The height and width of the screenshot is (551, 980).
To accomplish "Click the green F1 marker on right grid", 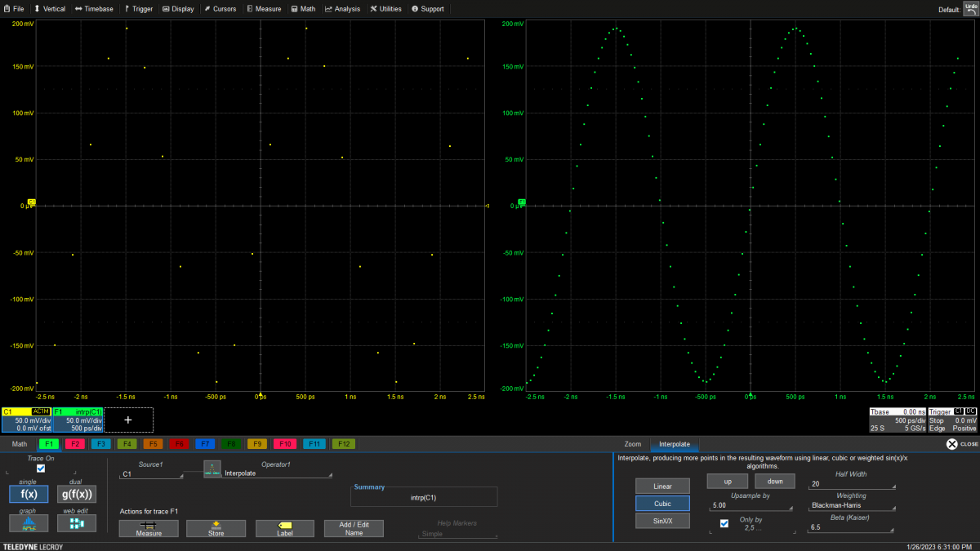I will coord(521,201).
